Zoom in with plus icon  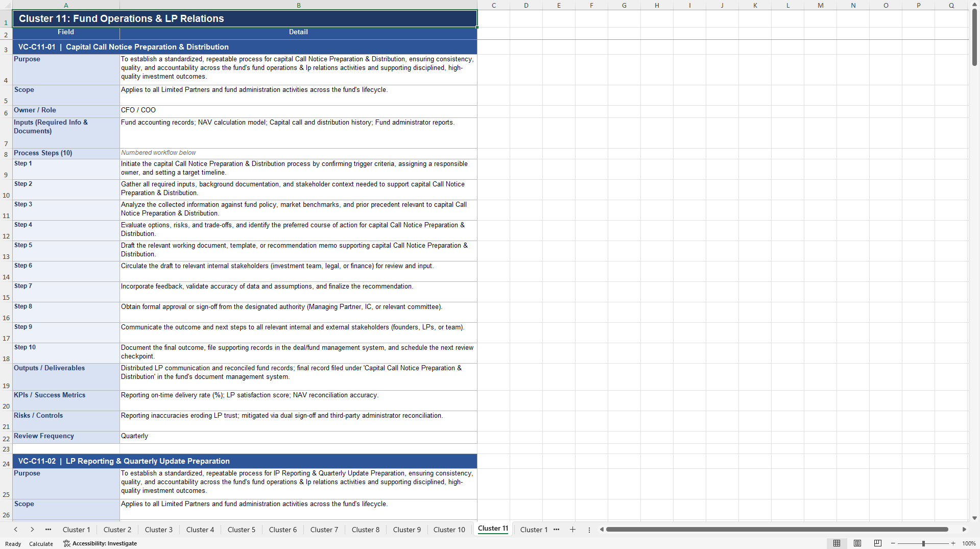[x=953, y=543]
